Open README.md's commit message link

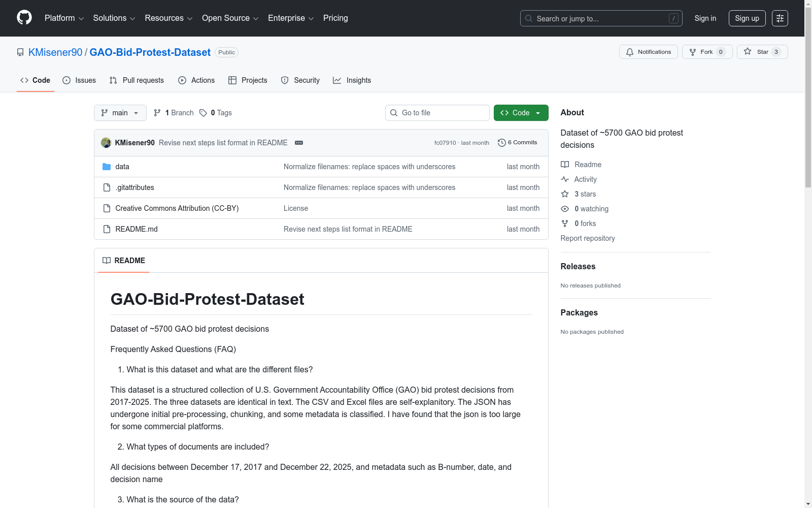348,229
